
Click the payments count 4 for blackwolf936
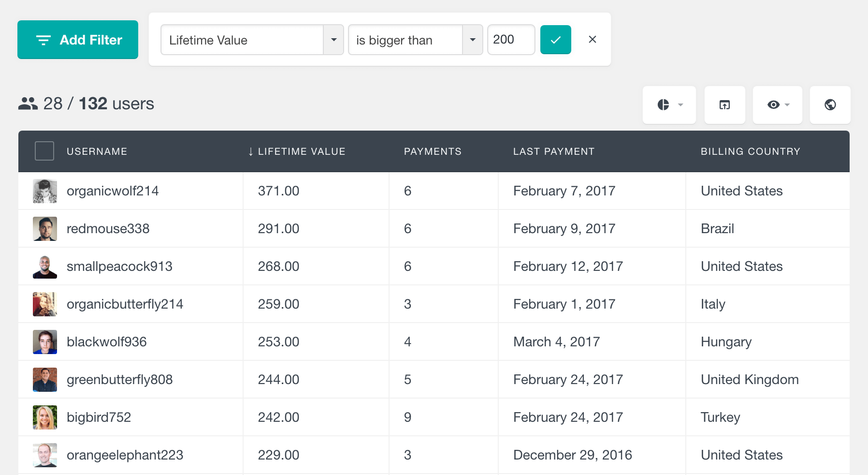coord(408,342)
